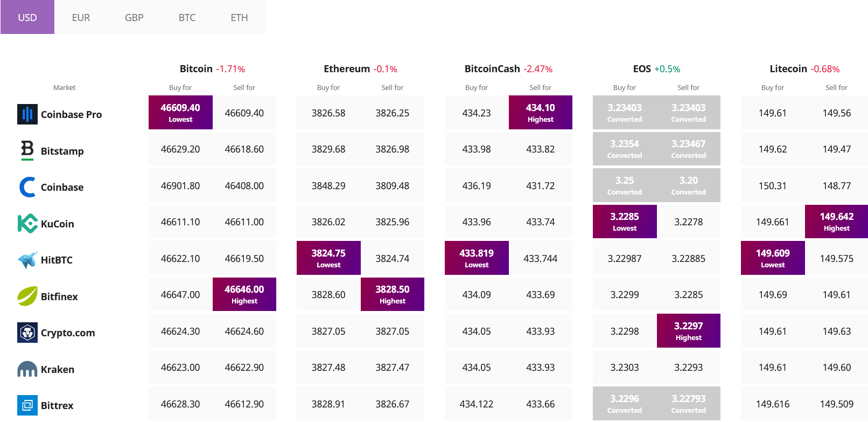
Task: Click the Bittrex logo icon
Action: click(x=27, y=405)
